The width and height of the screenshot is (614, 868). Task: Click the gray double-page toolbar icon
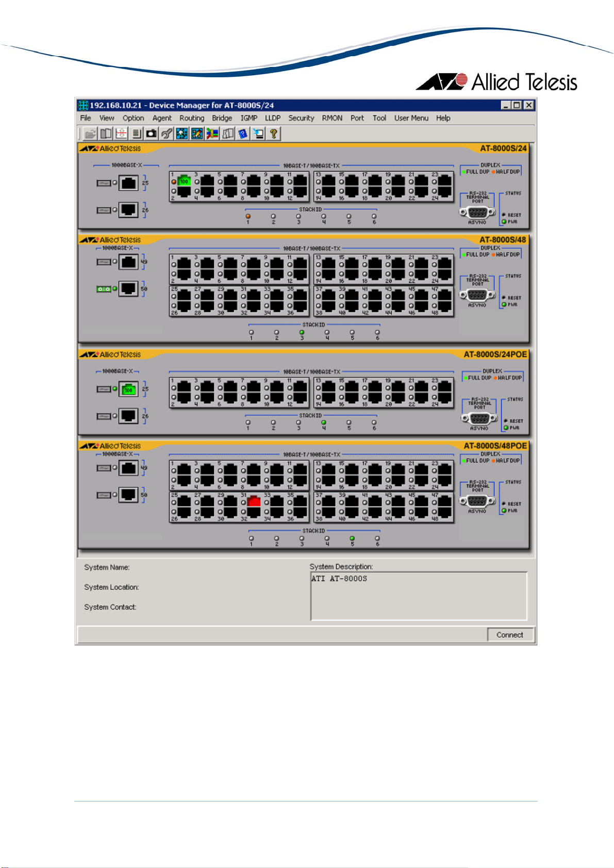coord(228,134)
